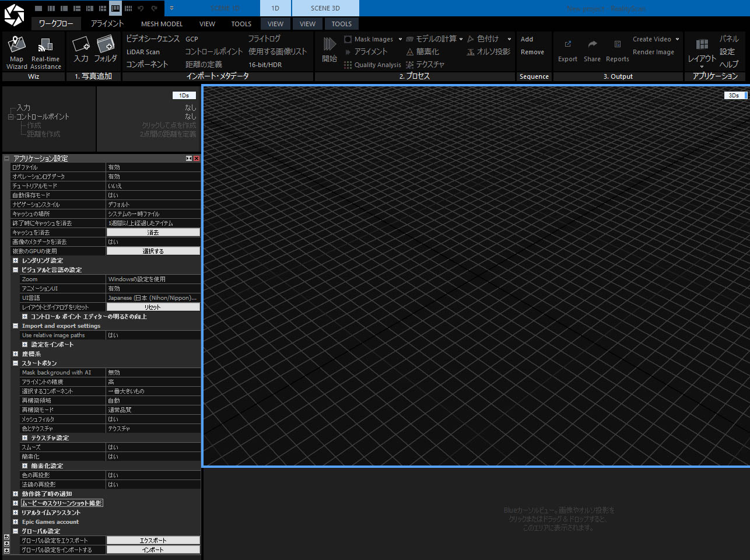Click the エクスポート global settings button
750x560 pixels.
pos(153,541)
